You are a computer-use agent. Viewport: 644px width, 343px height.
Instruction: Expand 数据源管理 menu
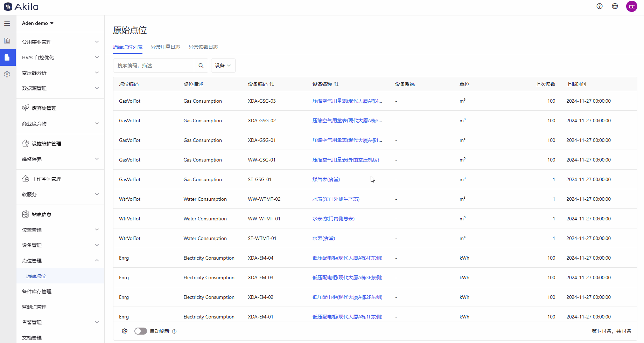tap(60, 88)
